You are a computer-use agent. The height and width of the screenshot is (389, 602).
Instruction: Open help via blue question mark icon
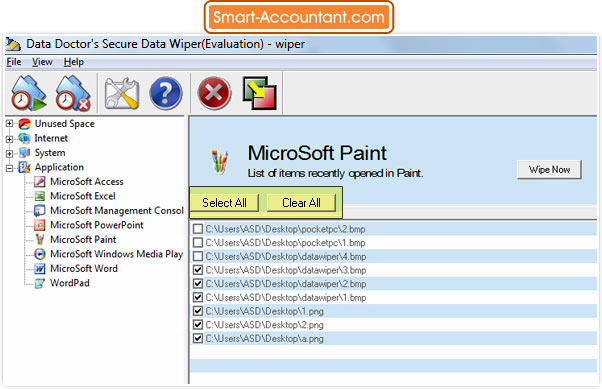point(166,93)
